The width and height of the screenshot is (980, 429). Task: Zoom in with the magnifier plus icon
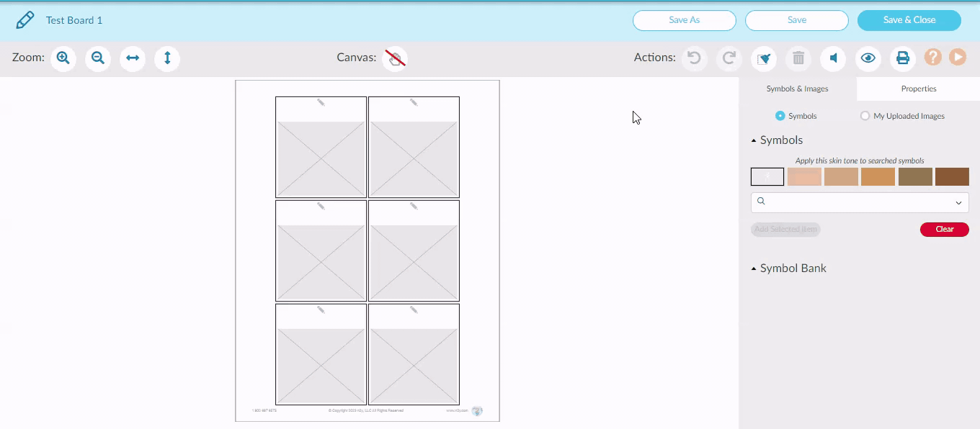(x=63, y=58)
